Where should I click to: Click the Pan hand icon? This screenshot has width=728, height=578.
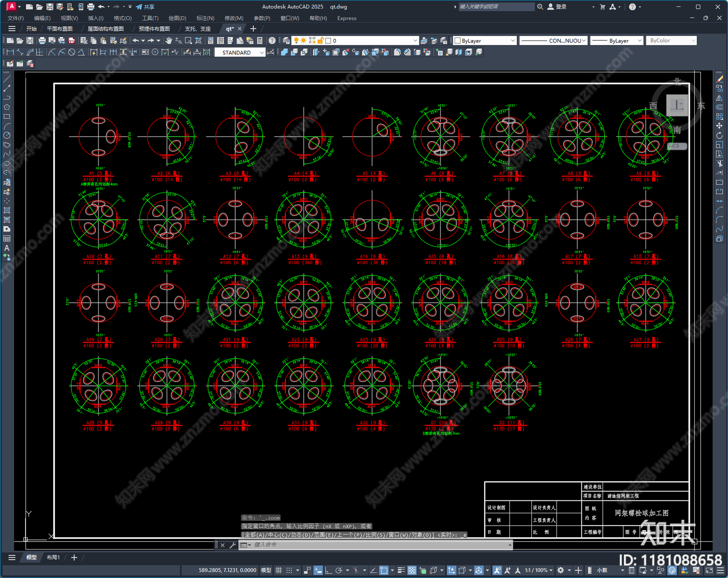[169, 41]
